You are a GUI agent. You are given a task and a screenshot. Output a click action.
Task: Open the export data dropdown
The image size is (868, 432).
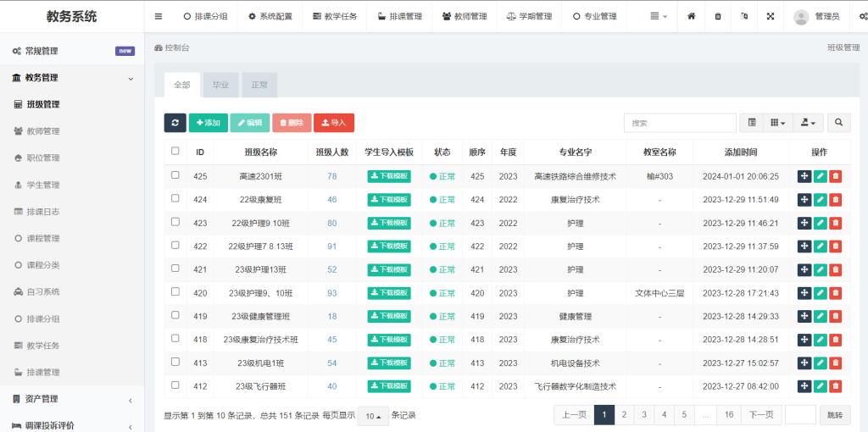coord(808,123)
